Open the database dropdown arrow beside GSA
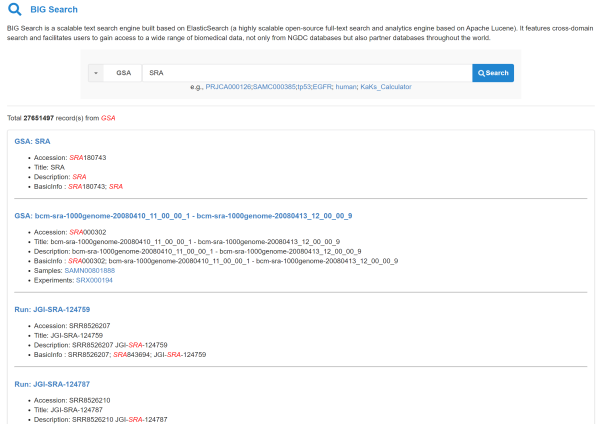 click(95, 73)
